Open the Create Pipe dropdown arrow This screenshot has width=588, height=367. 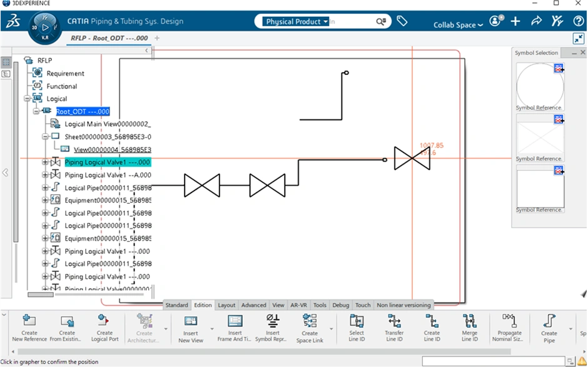click(x=570, y=329)
